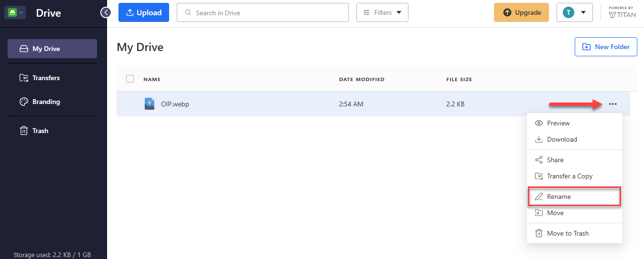Choose Rename from the context menu
The width and height of the screenshot is (644, 259).
coord(574,197)
